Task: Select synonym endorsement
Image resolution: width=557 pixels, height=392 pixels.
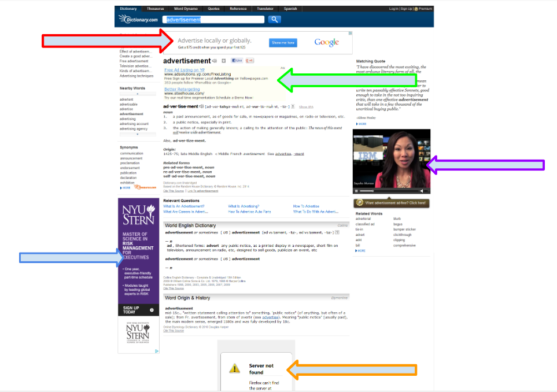Action: (130, 168)
